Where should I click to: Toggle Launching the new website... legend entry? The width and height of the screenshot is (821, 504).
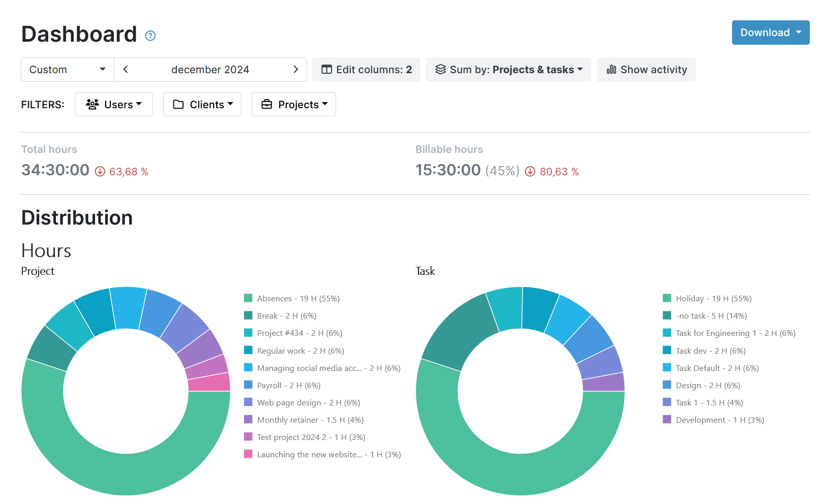(x=323, y=454)
